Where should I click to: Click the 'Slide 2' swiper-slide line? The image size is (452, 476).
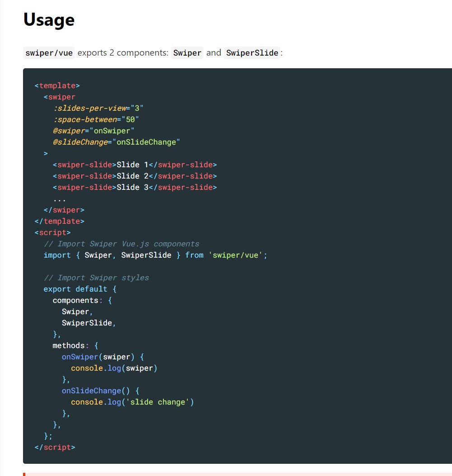tap(135, 176)
